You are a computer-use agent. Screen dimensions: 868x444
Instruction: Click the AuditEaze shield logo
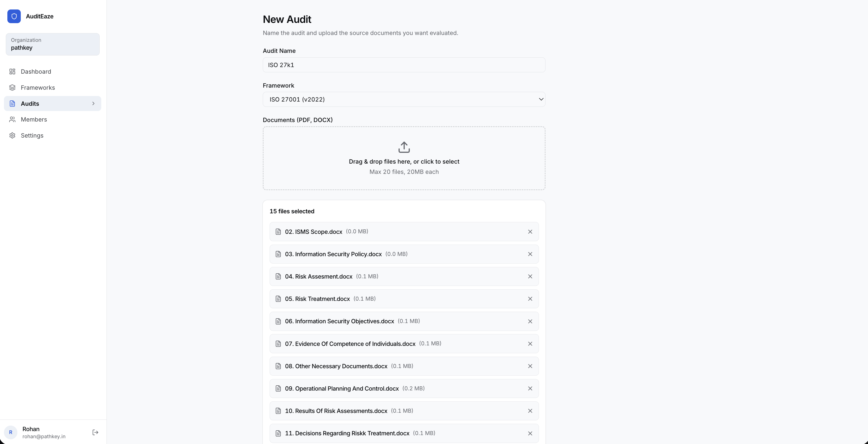click(x=14, y=16)
